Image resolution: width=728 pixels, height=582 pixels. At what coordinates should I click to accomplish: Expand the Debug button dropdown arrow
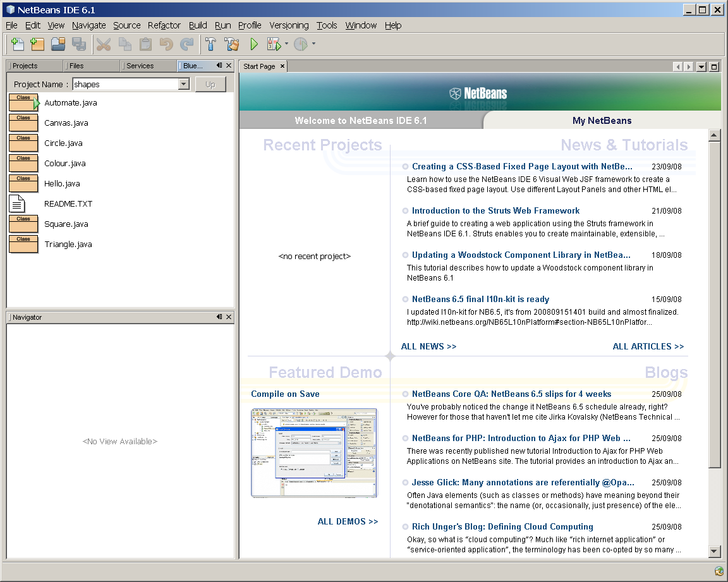click(286, 44)
